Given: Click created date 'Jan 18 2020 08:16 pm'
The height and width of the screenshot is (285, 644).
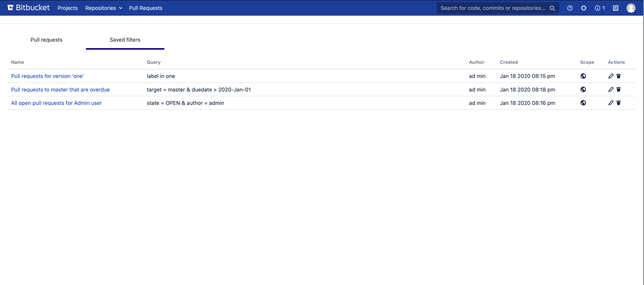Looking at the screenshot, I should [x=527, y=103].
